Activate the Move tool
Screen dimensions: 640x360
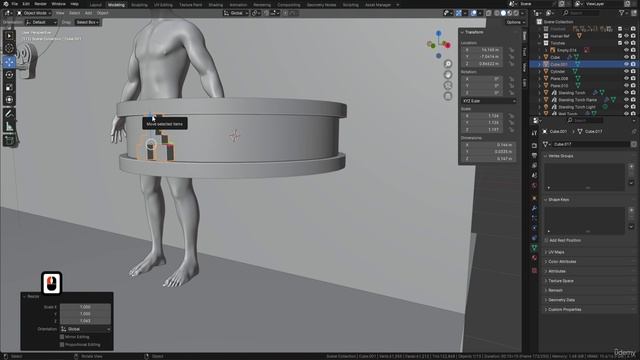(x=9, y=62)
